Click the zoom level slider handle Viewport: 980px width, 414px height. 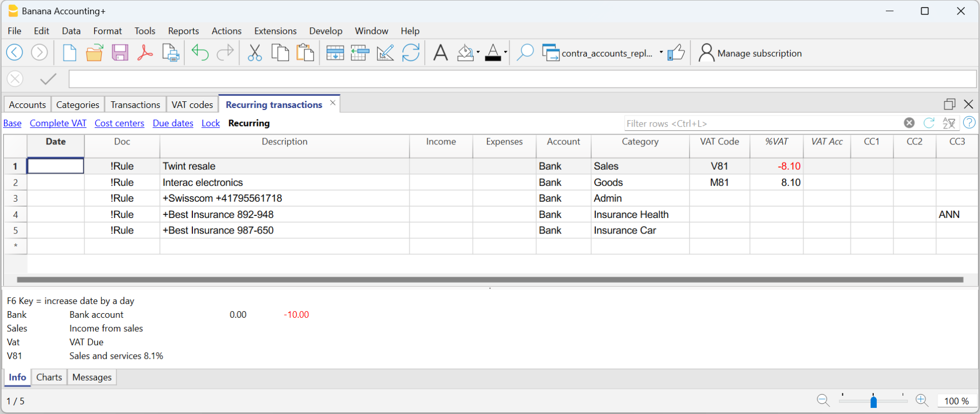pos(873,401)
